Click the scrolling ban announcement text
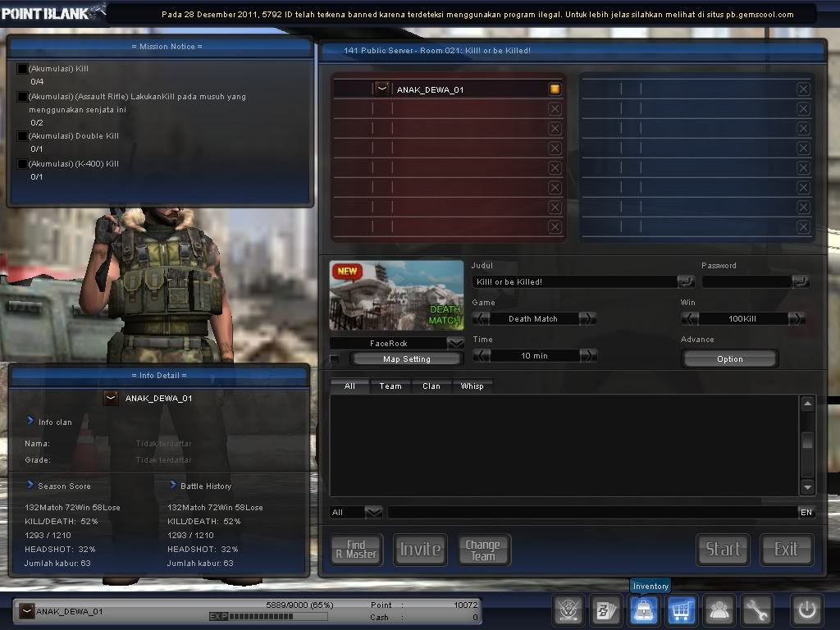This screenshot has height=630, width=840. click(477, 15)
